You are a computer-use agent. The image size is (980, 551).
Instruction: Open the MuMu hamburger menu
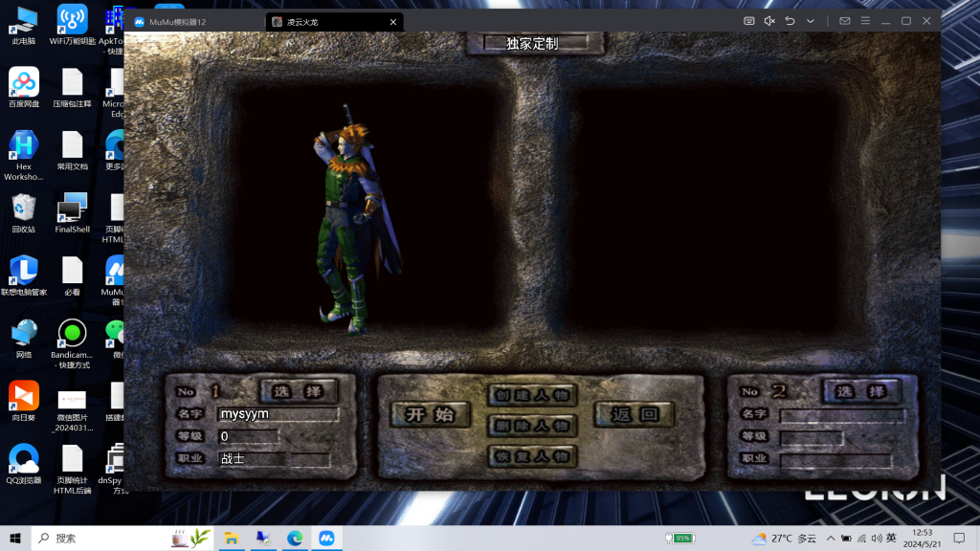pyautogui.click(x=865, y=21)
